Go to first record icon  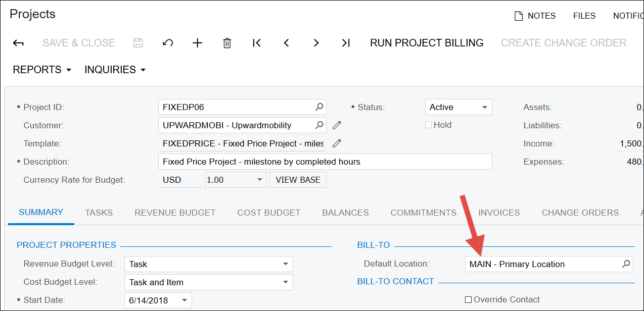click(x=257, y=43)
